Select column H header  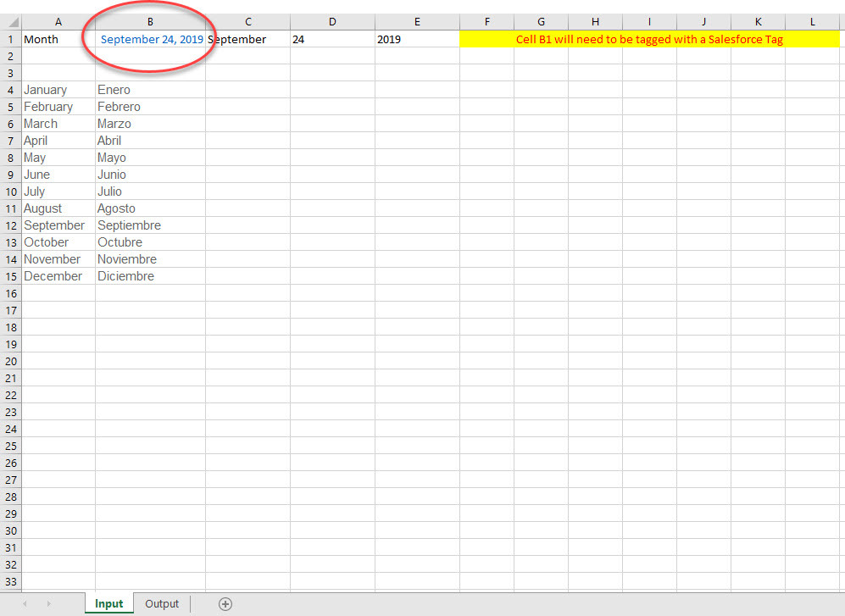pos(596,22)
